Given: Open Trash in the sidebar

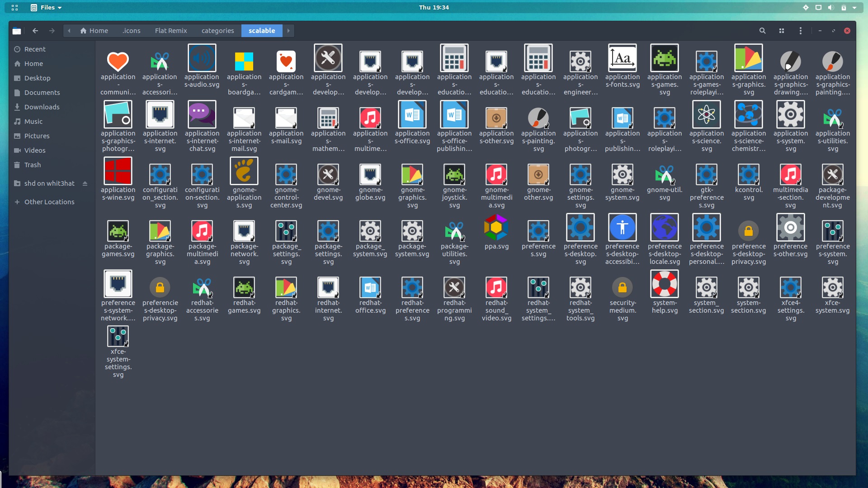Looking at the screenshot, I should 52,165.
